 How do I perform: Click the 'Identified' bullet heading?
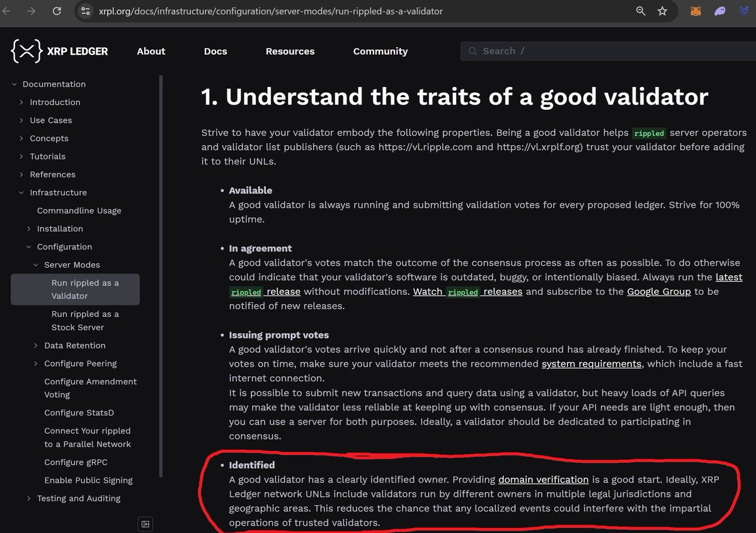(x=252, y=465)
